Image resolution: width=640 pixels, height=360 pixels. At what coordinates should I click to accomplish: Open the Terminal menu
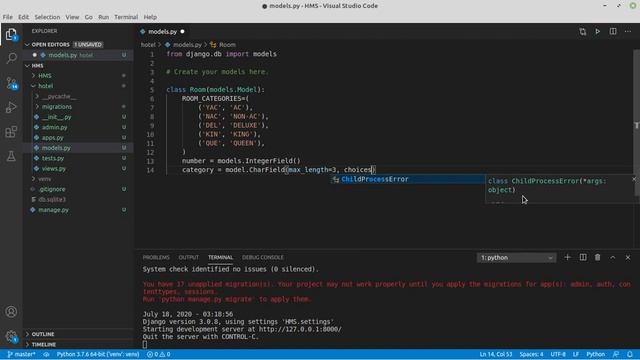pyautogui.click(x=126, y=17)
